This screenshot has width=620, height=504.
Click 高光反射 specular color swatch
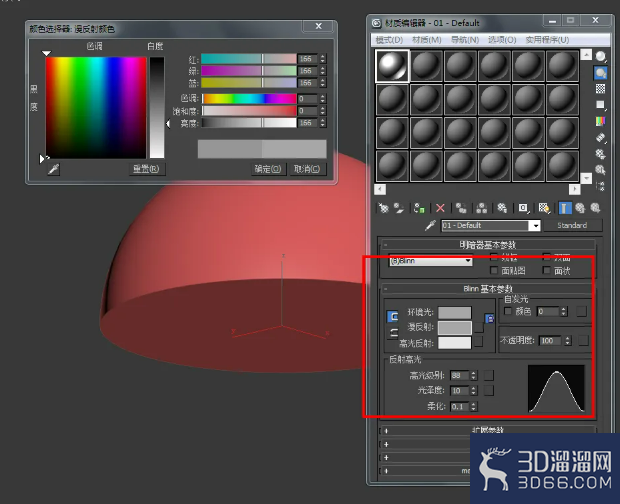[455, 343]
